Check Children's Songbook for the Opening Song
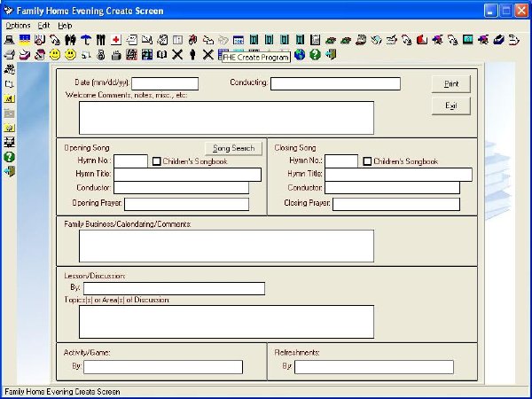 156,161
